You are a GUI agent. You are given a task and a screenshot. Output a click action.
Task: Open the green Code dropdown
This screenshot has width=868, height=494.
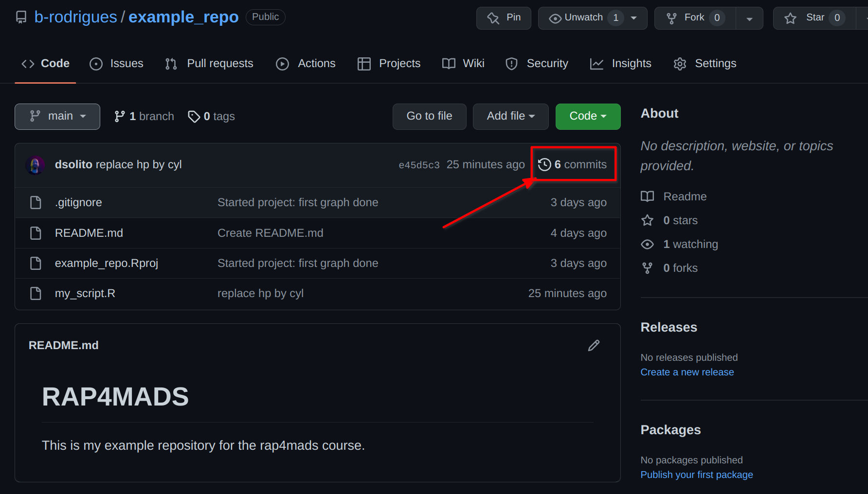(x=588, y=117)
